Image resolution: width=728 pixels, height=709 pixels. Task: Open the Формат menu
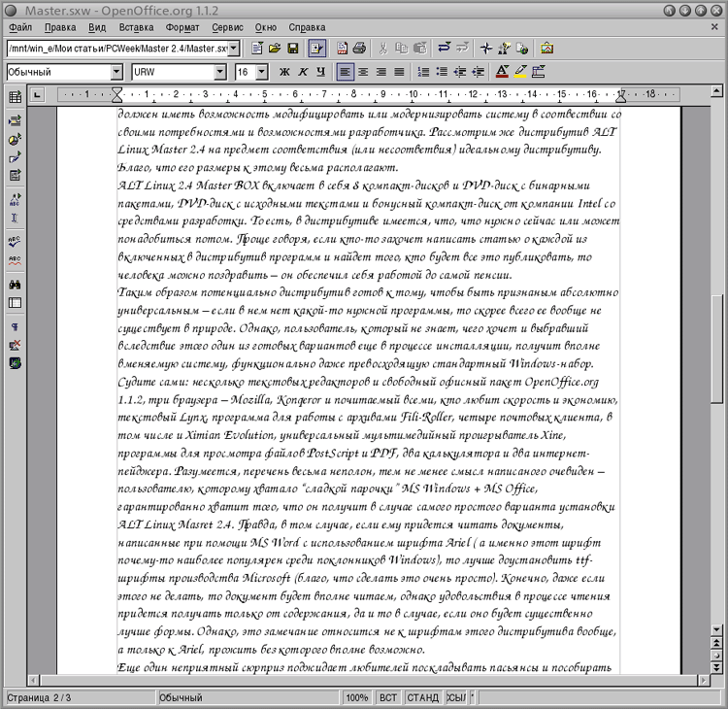[182, 27]
